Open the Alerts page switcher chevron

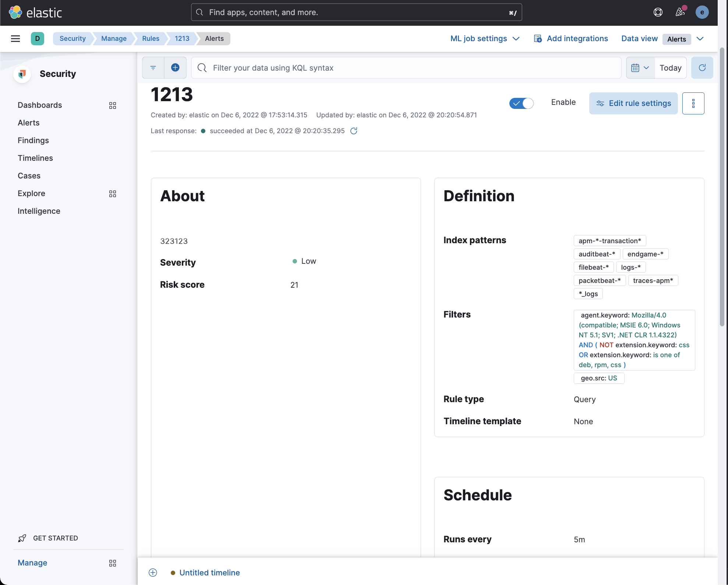[700, 39]
